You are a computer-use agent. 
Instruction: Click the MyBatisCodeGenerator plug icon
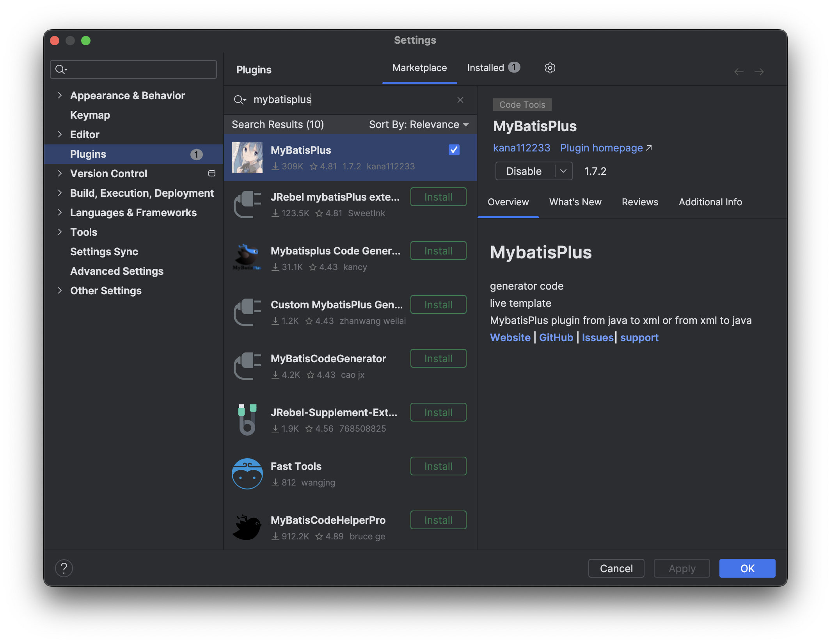[247, 366]
